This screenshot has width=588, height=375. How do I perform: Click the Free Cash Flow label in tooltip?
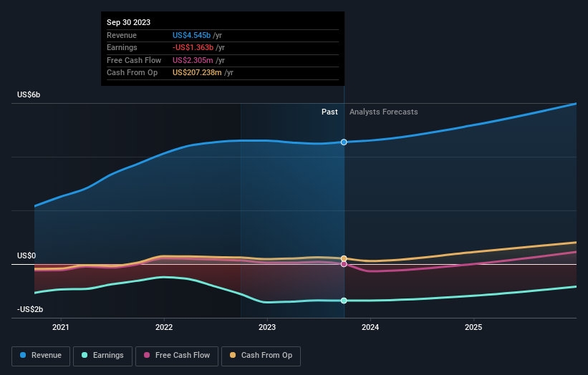pos(134,60)
